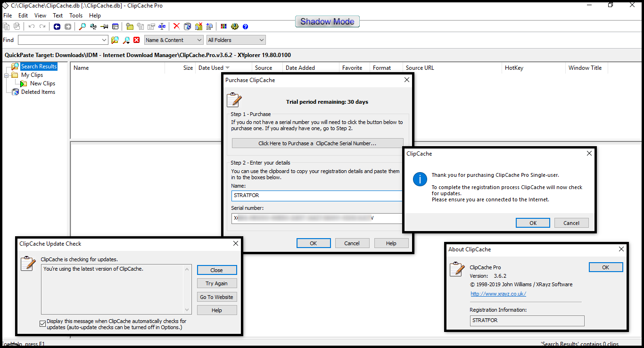Screen dimensions: 644x348
Task: Select New Clips folder in the tree
Action: pyautogui.click(x=42, y=83)
